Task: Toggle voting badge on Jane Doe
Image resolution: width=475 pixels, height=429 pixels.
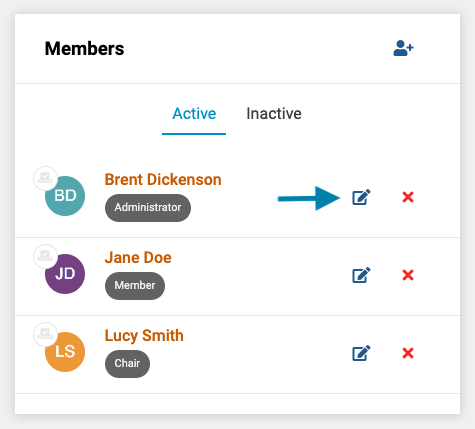Action: tap(45, 256)
